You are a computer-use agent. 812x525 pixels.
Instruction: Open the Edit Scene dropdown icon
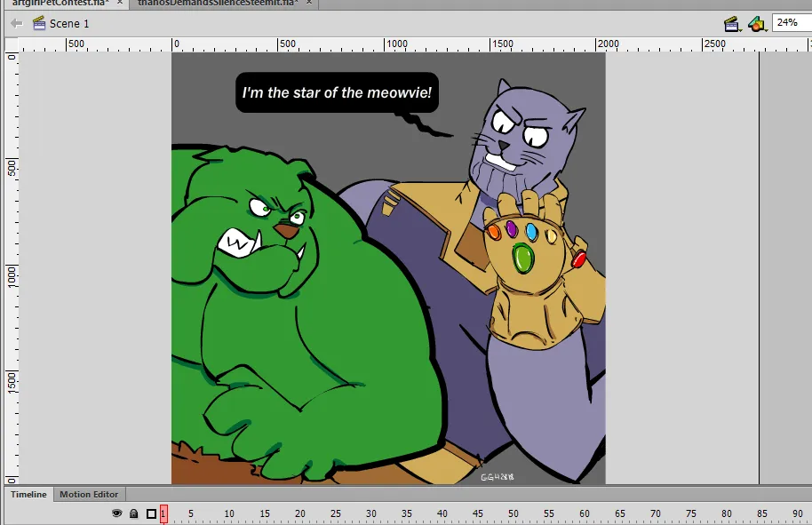click(x=732, y=24)
